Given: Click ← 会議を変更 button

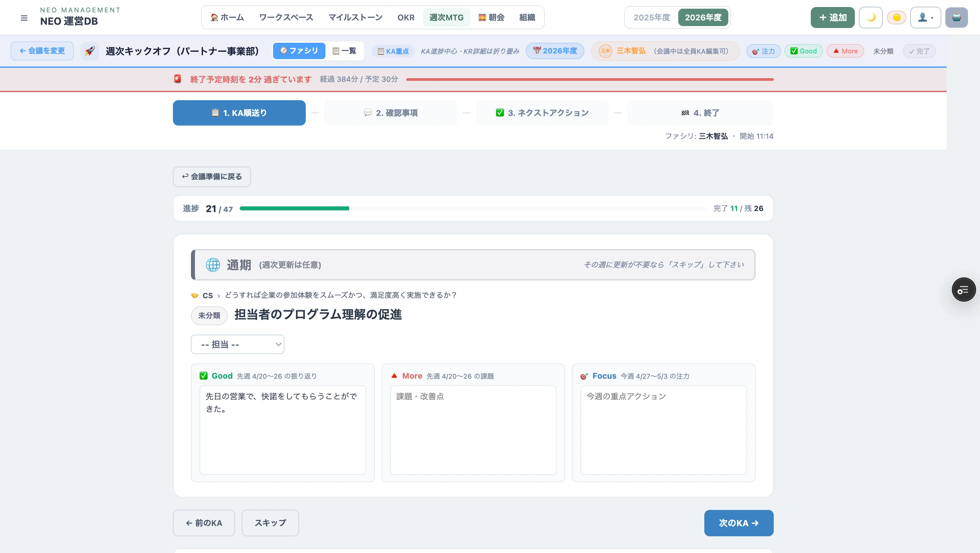Looking at the screenshot, I should (x=42, y=51).
